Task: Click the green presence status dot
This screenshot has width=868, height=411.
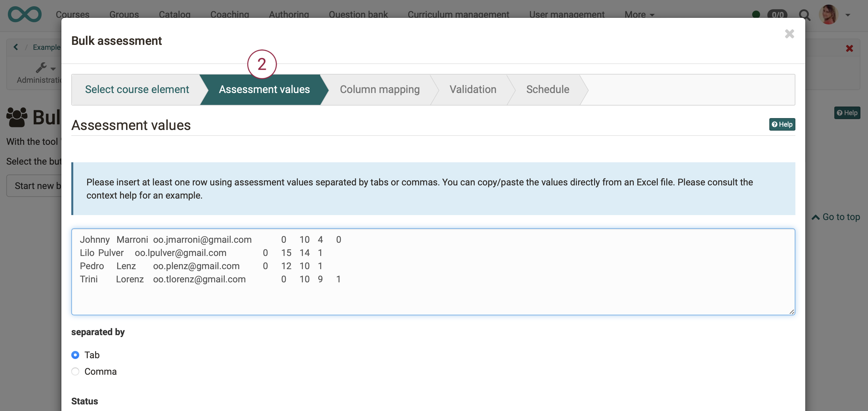Action: pos(756,14)
